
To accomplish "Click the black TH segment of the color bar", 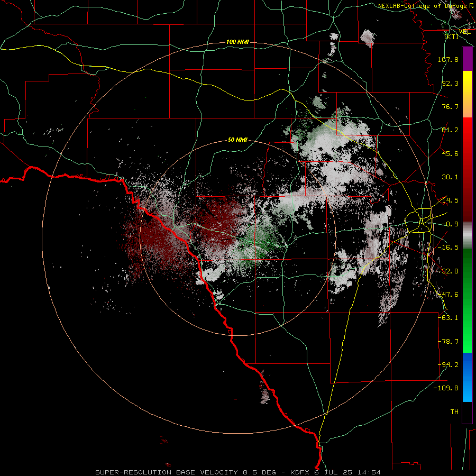I will click(467, 412).
